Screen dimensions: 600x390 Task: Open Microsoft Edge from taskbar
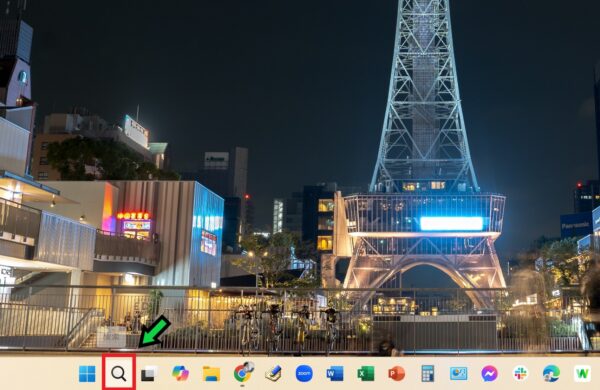[551, 374]
